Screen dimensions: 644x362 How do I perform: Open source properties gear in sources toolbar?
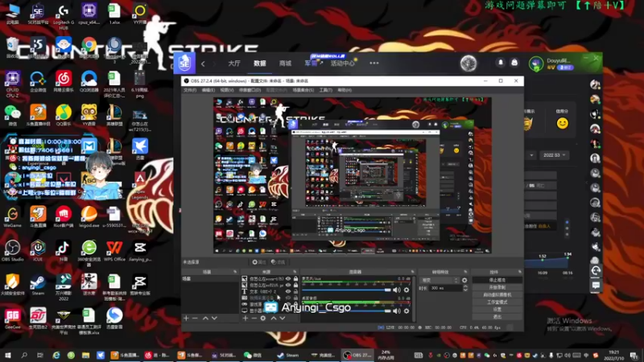click(263, 319)
